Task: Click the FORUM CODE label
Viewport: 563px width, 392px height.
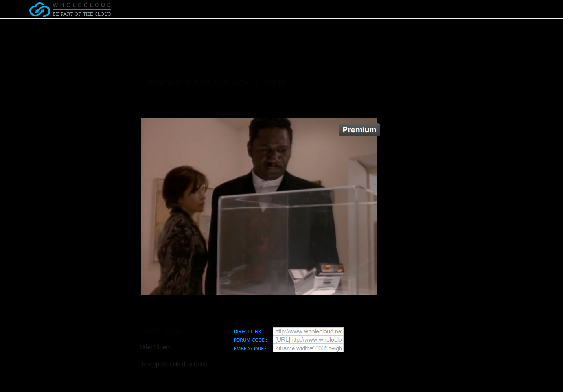Action: (250, 340)
